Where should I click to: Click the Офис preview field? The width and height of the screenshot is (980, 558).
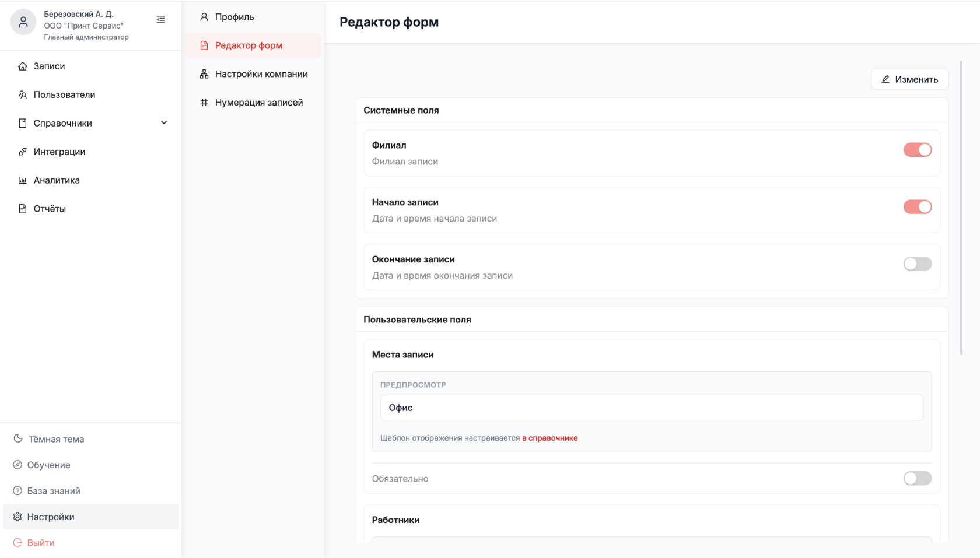[x=652, y=408]
